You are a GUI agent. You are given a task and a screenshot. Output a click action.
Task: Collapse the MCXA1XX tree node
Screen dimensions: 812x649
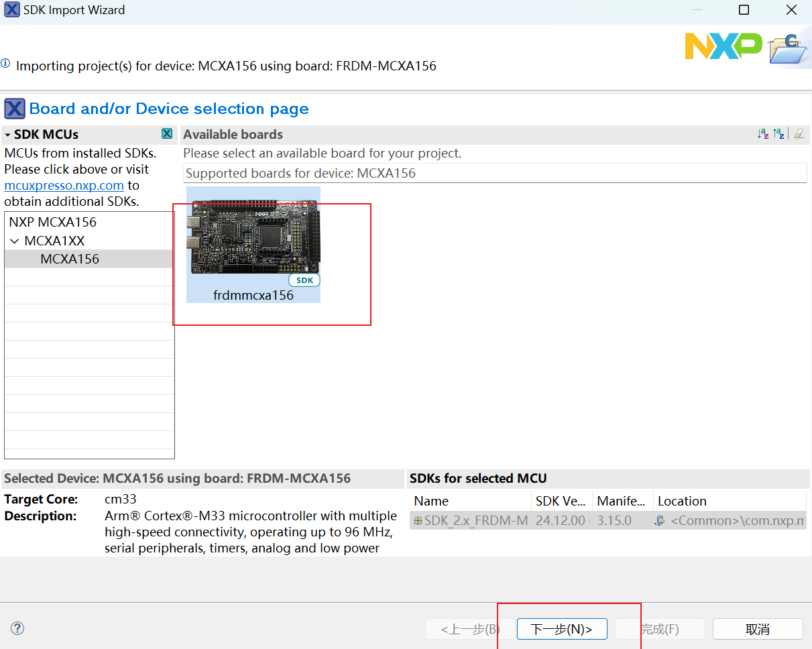pos(15,241)
